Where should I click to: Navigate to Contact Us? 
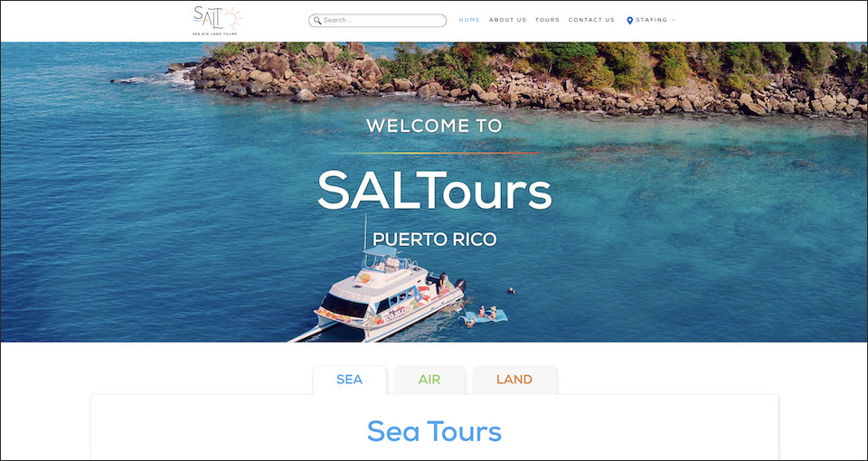tap(591, 20)
